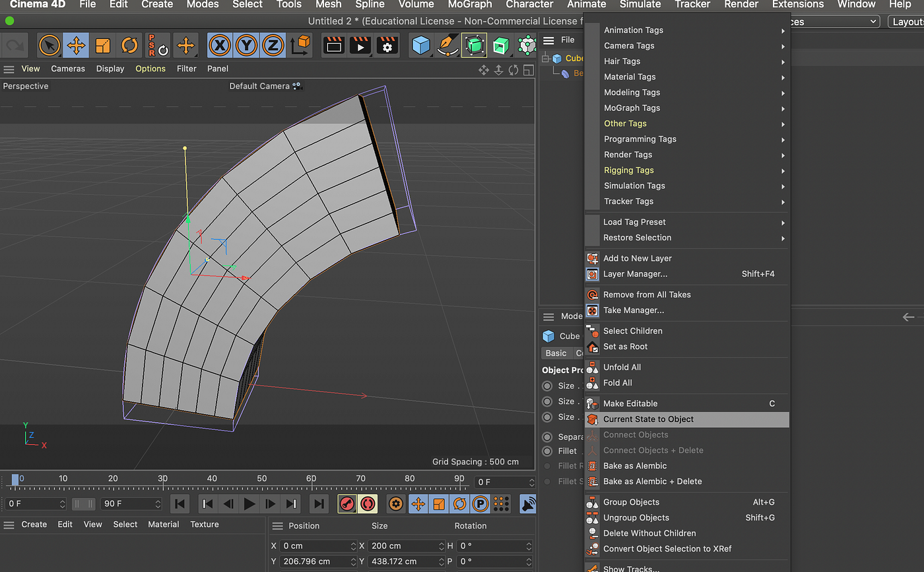Collapse the Cube tree in Object Manager

(546, 59)
